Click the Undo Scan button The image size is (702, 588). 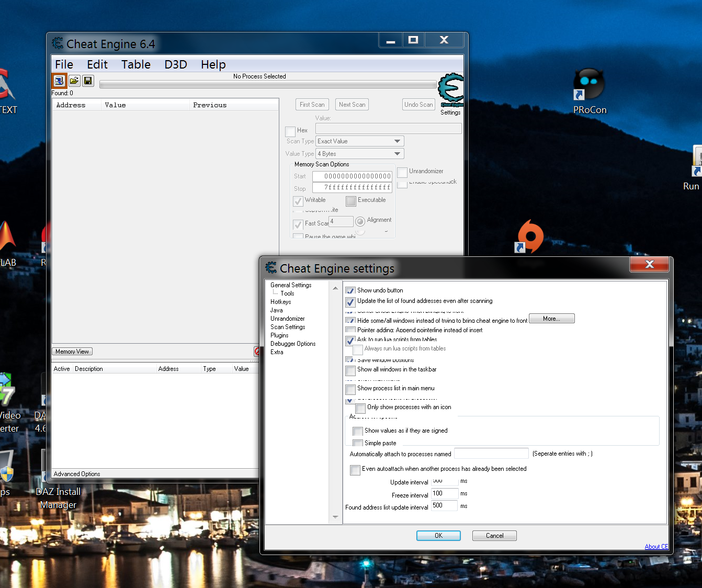click(418, 105)
